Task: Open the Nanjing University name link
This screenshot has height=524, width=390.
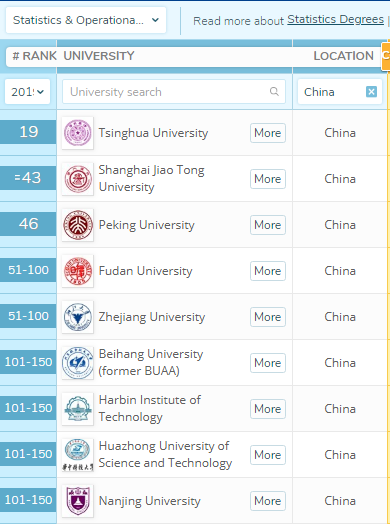Action: click(149, 501)
